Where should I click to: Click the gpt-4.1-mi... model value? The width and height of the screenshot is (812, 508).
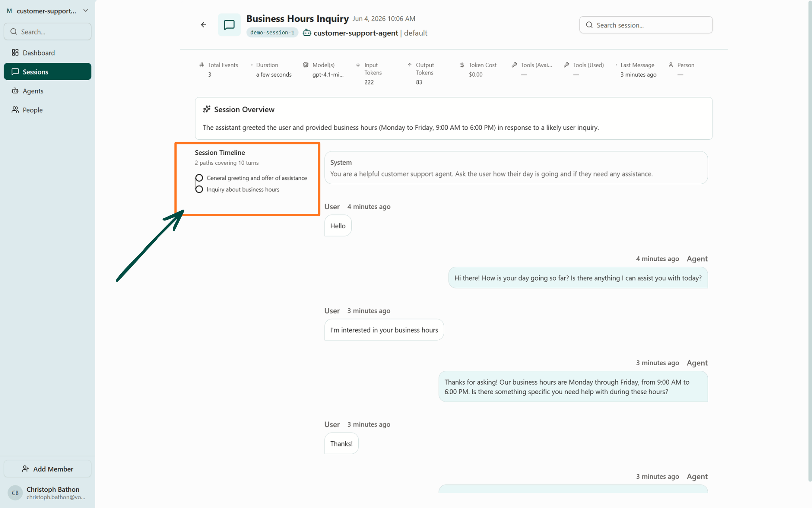click(328, 74)
